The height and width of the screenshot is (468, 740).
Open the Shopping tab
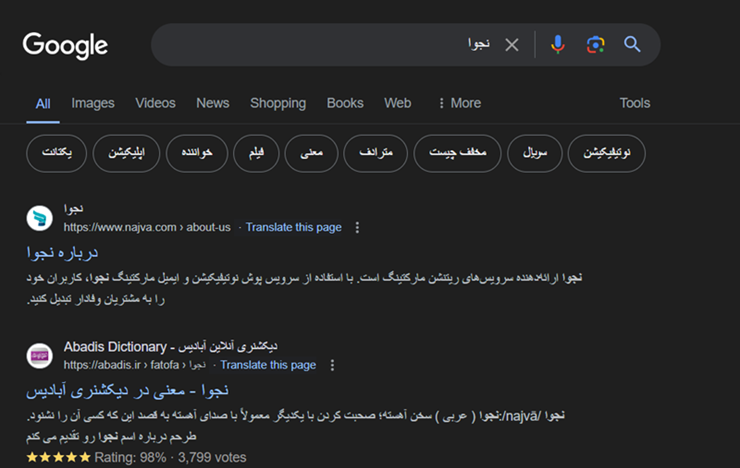278,103
